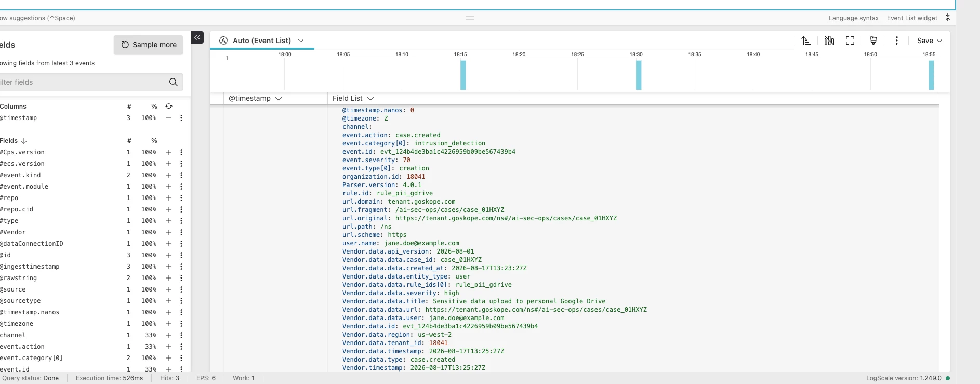
Task: Add channel field as a column
Action: point(169,335)
